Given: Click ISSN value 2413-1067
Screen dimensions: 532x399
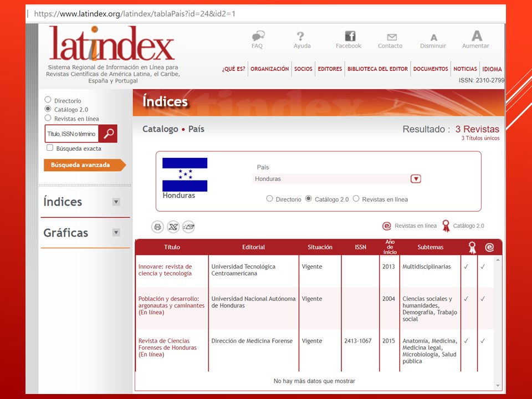Looking at the screenshot, I should coord(357,341).
